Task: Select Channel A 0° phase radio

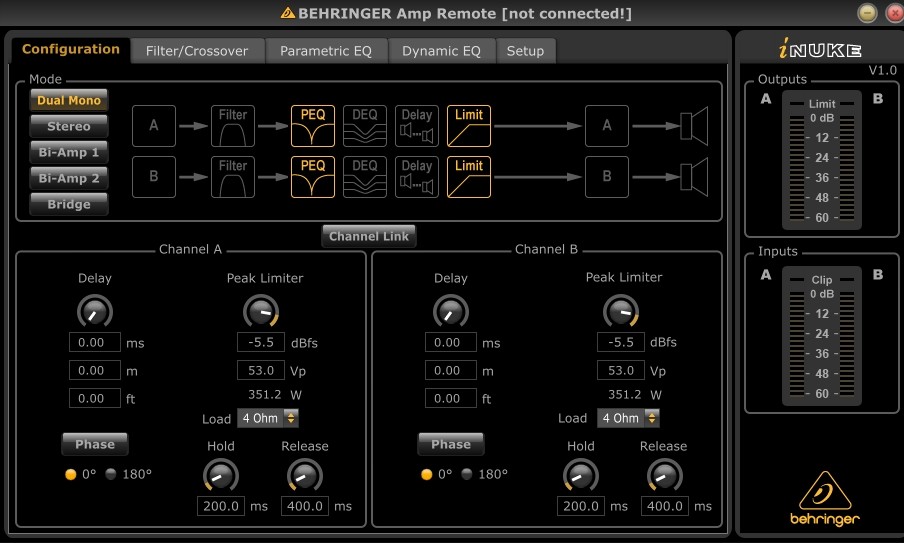Action: click(x=71, y=474)
